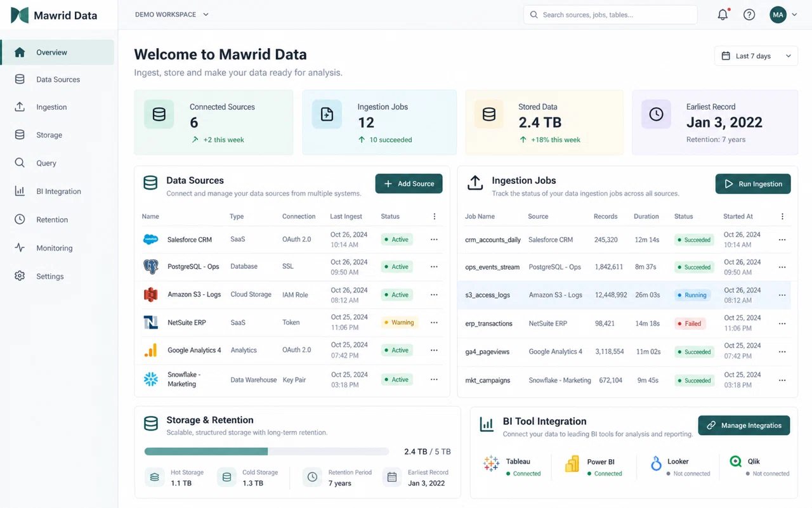This screenshot has height=508, width=812.
Task: Click the Amazon S3 - Logs icon
Action: 150,294
